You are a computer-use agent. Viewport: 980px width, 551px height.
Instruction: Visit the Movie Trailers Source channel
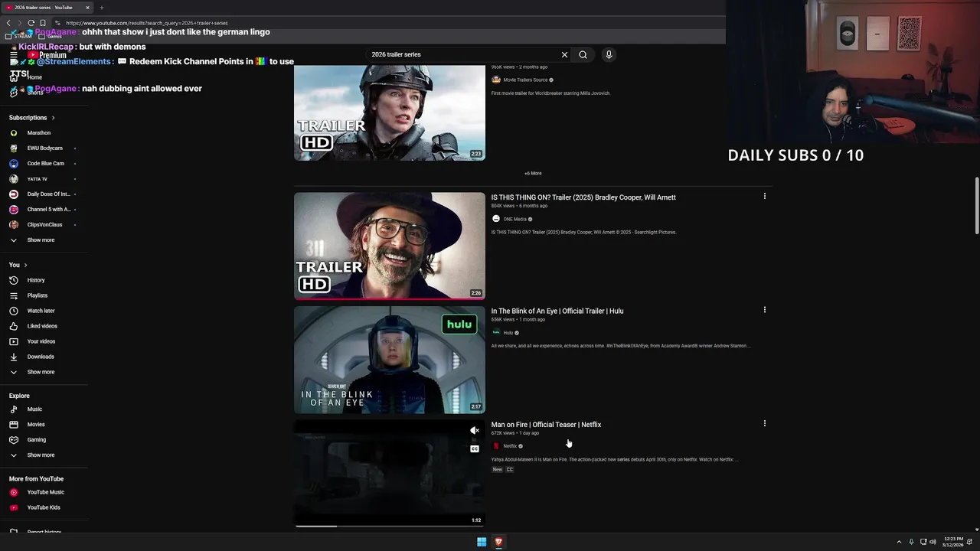coord(525,80)
